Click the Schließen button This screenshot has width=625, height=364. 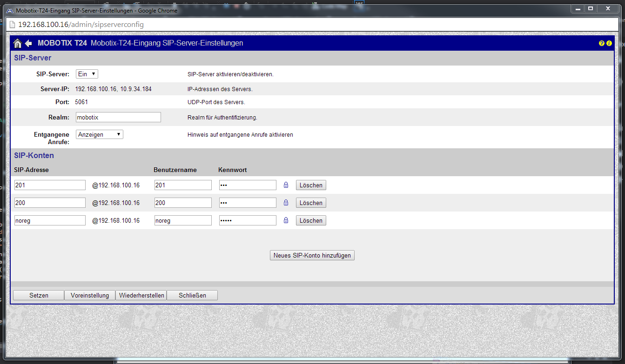click(x=192, y=295)
